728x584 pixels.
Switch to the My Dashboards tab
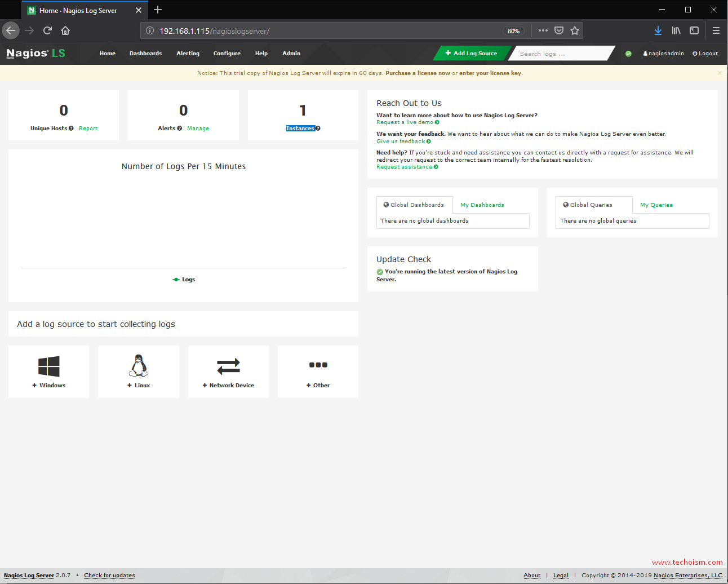pos(482,205)
